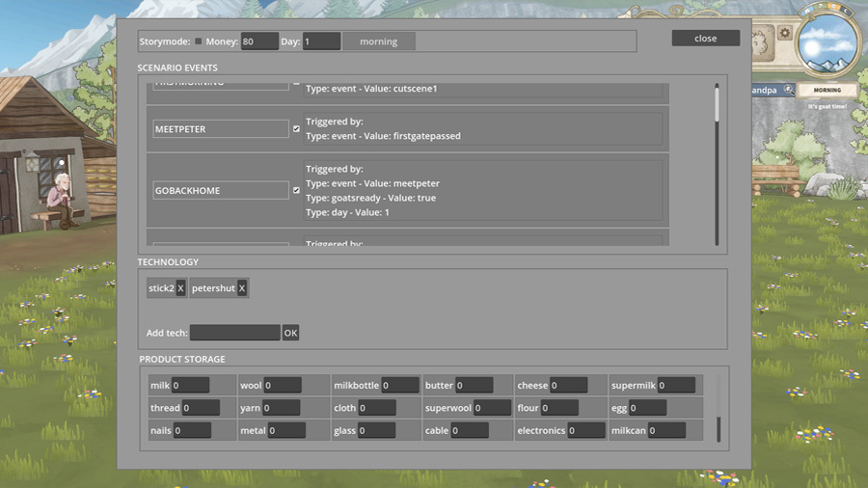Select the nails quantity field
Viewport: 868px width, 488px height.
(192, 430)
